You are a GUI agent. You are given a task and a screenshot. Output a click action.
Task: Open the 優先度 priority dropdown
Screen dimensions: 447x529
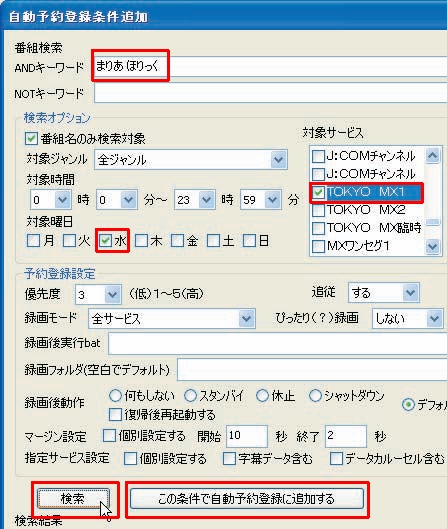pos(112,294)
